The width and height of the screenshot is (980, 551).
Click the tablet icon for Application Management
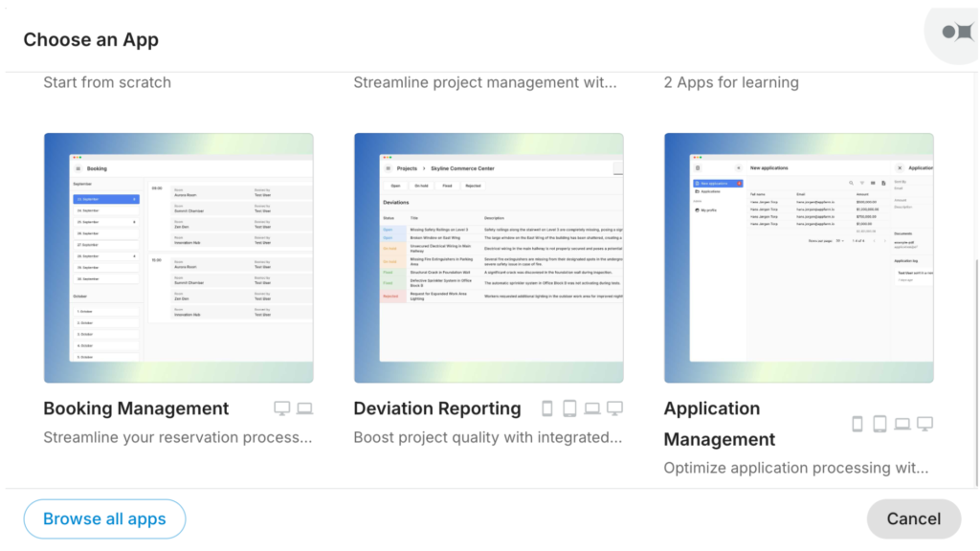click(x=880, y=422)
